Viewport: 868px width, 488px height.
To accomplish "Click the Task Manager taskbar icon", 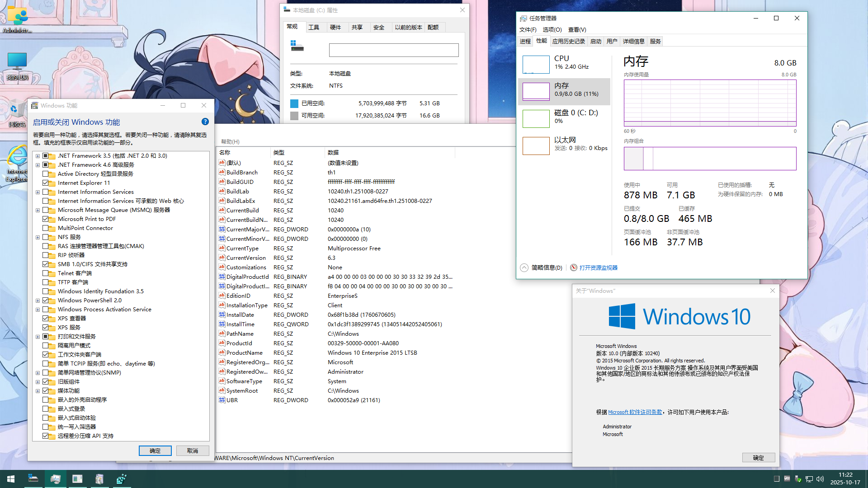I will tap(56, 479).
